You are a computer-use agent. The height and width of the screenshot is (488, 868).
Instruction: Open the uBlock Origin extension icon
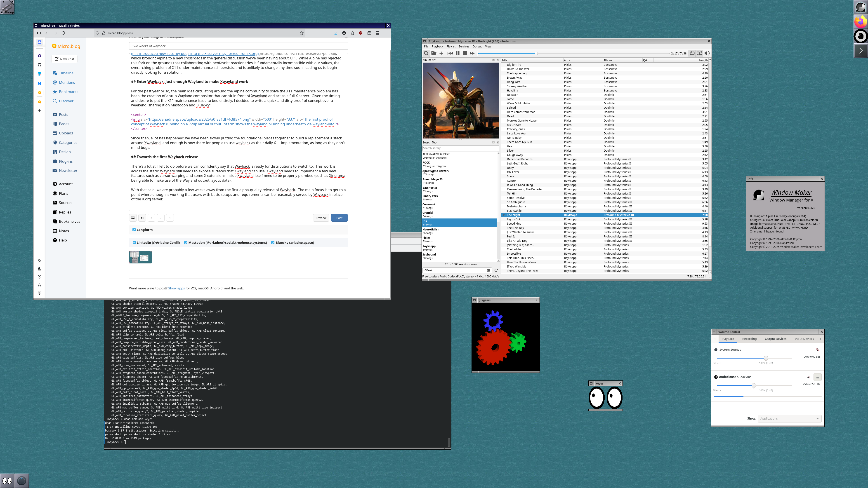tap(361, 33)
